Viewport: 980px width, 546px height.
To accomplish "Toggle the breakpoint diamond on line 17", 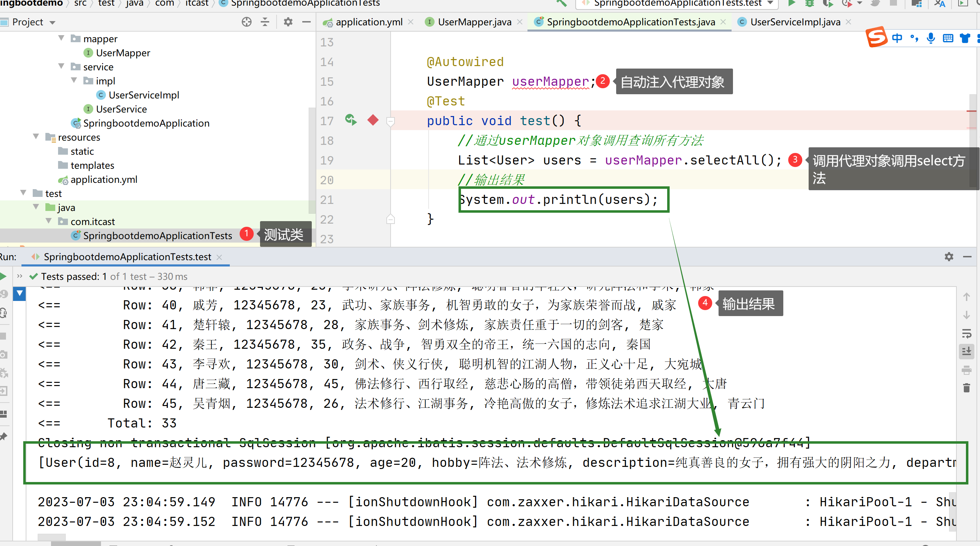I will pos(373,120).
